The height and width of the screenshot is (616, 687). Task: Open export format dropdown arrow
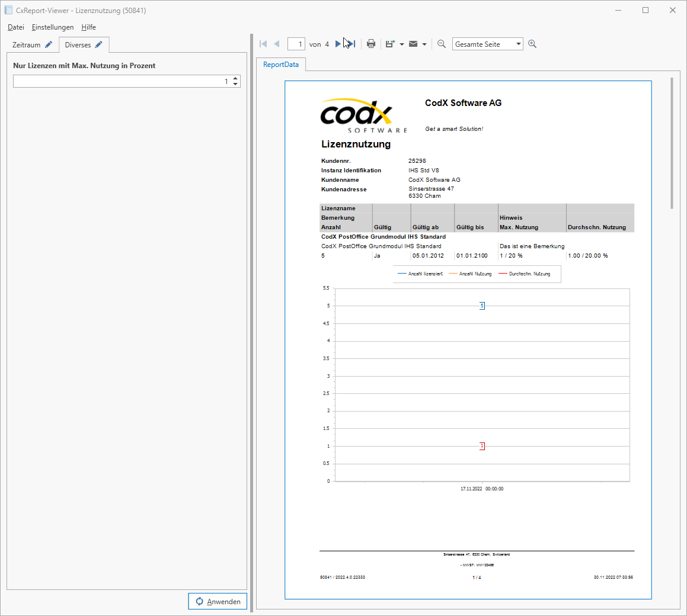click(x=402, y=44)
